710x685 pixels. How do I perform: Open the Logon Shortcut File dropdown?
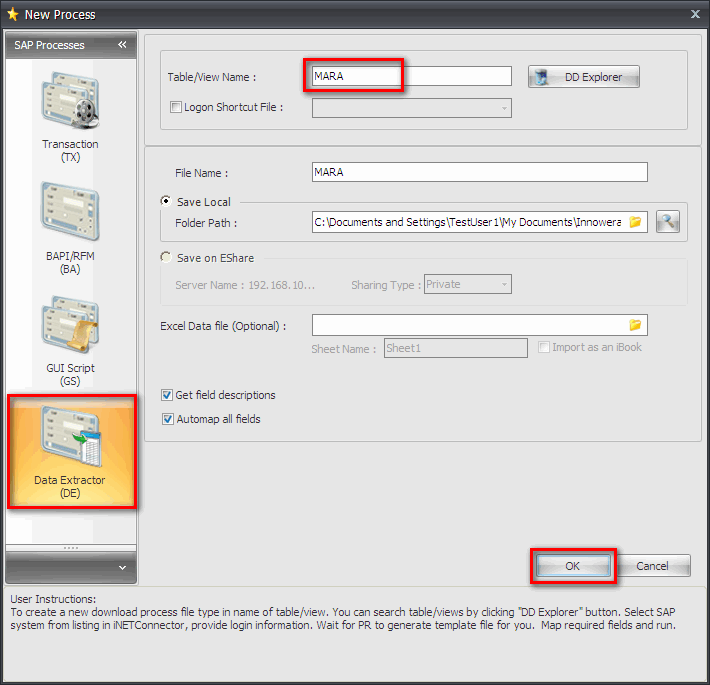pos(504,107)
